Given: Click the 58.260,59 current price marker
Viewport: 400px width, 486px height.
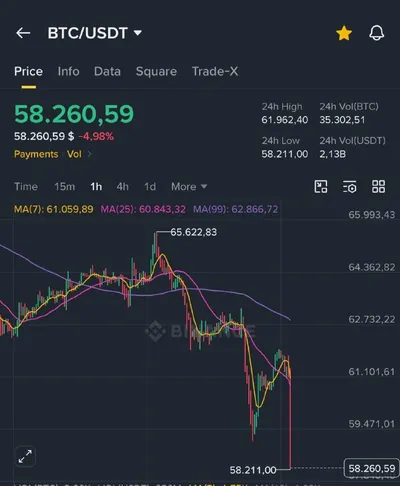Looking at the screenshot, I should click(x=371, y=468).
